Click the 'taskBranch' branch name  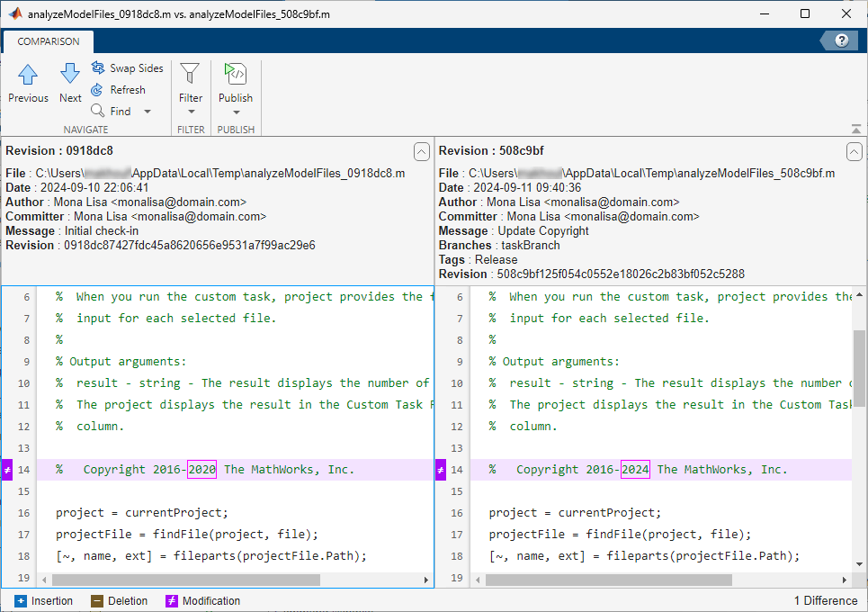pyautogui.click(x=531, y=246)
